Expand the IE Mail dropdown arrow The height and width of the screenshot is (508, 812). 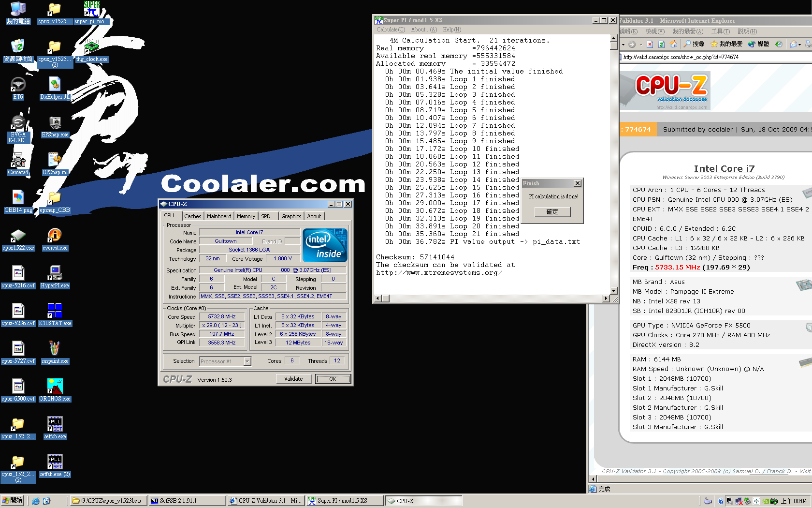[x=800, y=45]
